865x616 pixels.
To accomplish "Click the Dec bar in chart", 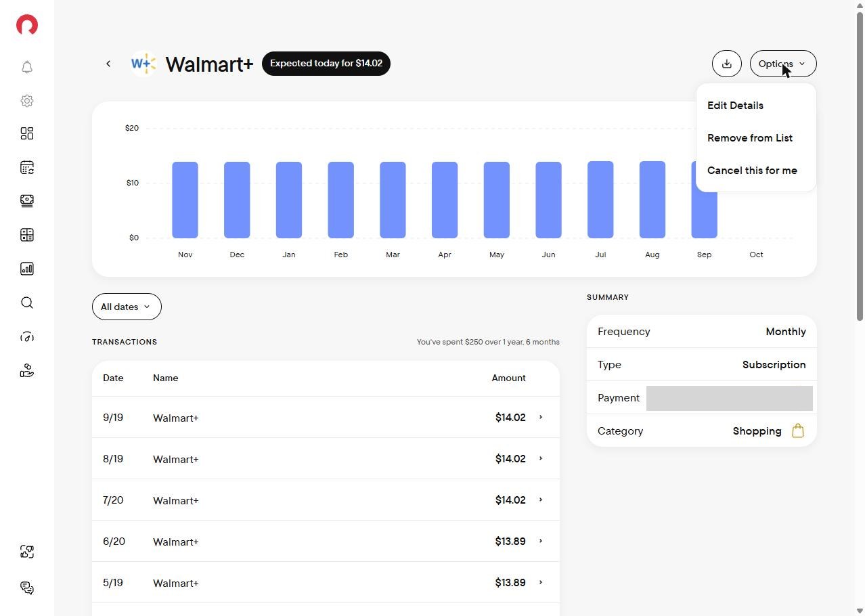I will 237,200.
